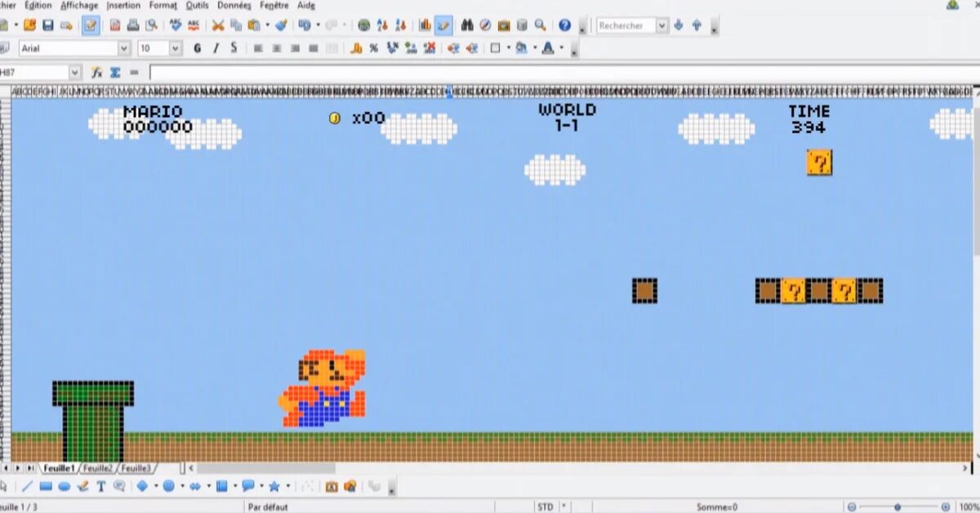This screenshot has height=513, width=980.
Task: Click the Cut scissors icon
Action: [218, 25]
